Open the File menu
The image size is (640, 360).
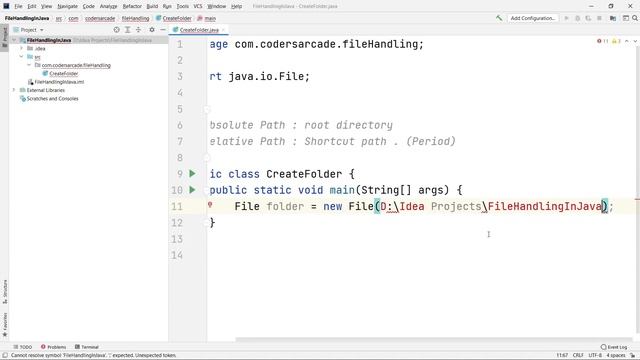tap(18, 6)
